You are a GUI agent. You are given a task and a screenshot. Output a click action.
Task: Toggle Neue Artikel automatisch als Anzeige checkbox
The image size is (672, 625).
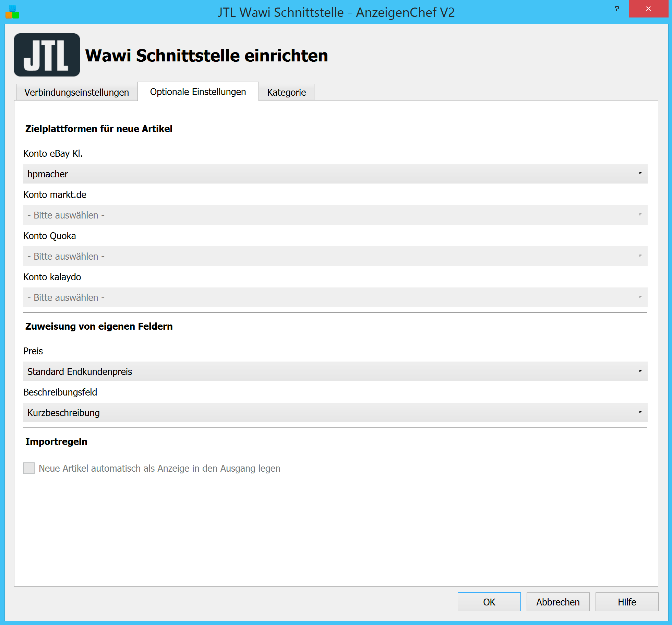29,468
